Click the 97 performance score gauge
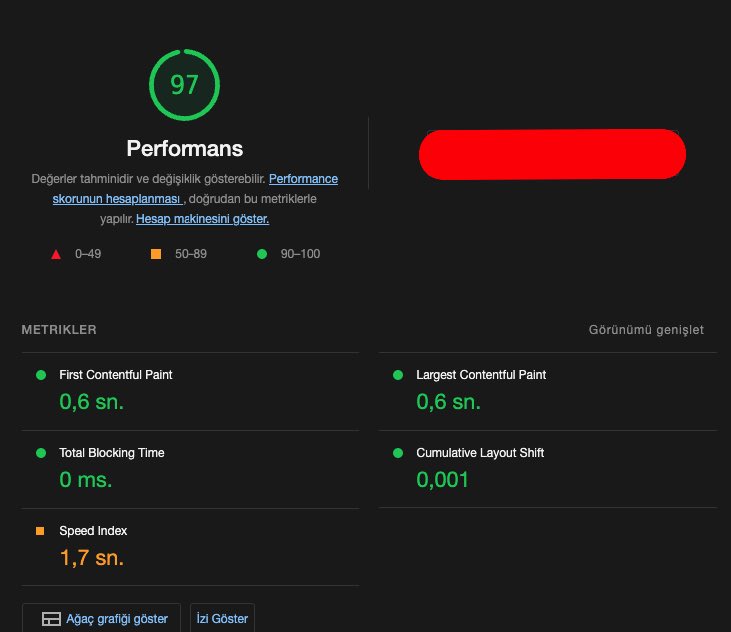The width and height of the screenshot is (731, 632). (185, 85)
